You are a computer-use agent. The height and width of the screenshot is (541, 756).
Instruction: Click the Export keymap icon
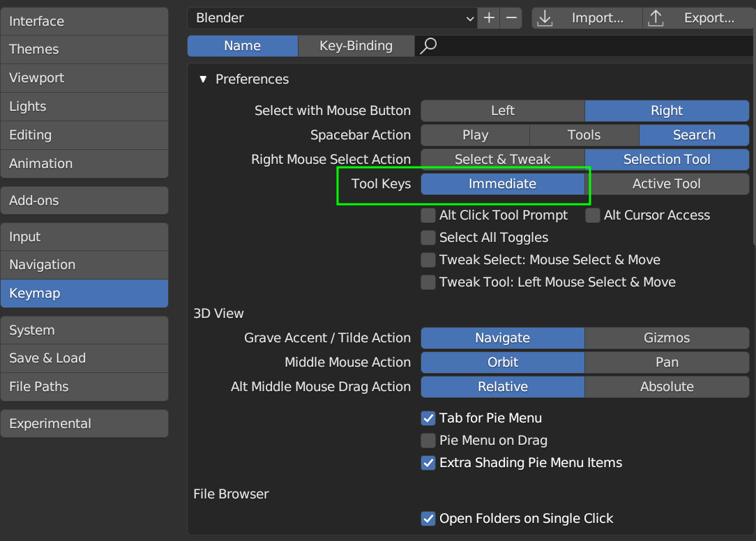tap(656, 17)
